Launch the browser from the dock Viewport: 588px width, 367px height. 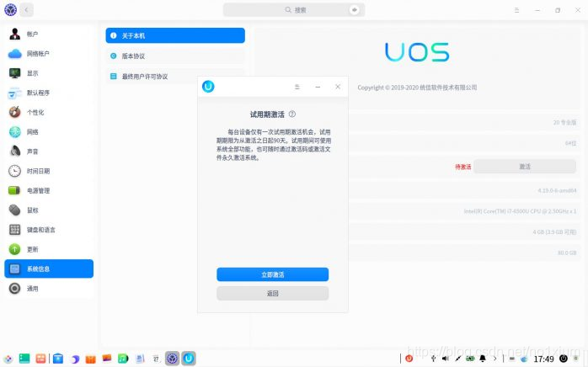(x=74, y=359)
